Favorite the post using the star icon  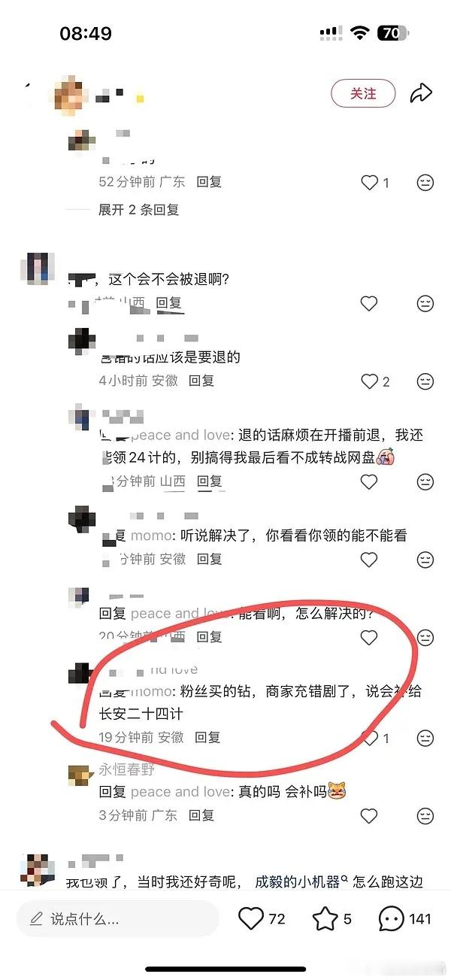(x=325, y=918)
